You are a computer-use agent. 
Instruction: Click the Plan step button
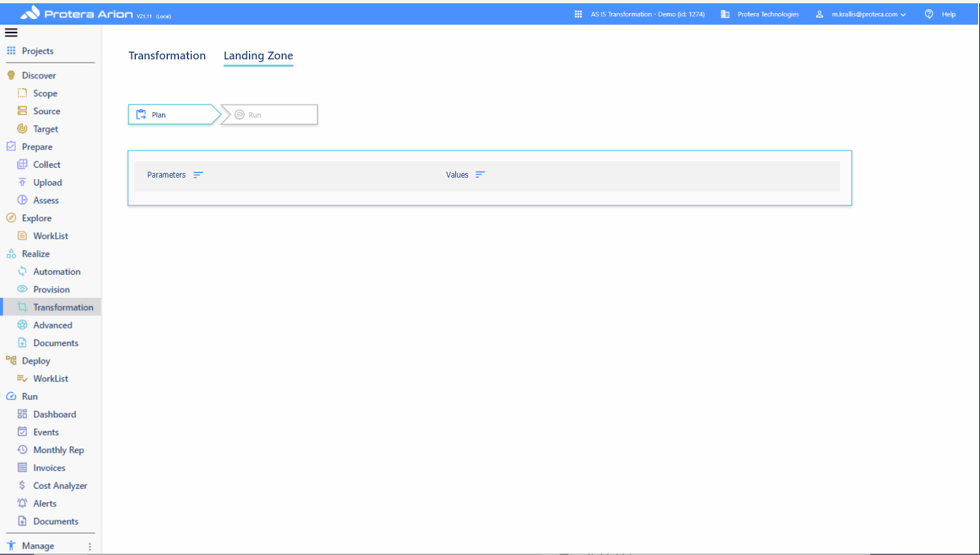172,115
